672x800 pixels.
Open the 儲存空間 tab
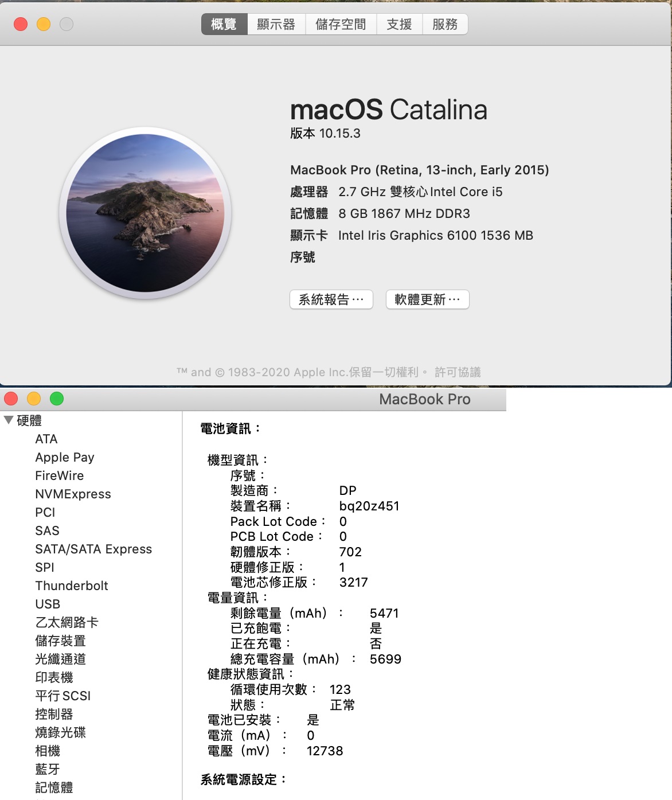341,24
